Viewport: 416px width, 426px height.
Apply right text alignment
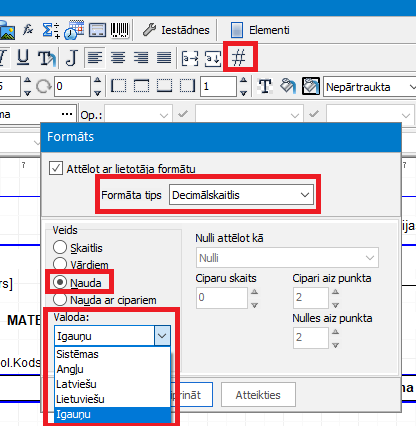(x=141, y=57)
